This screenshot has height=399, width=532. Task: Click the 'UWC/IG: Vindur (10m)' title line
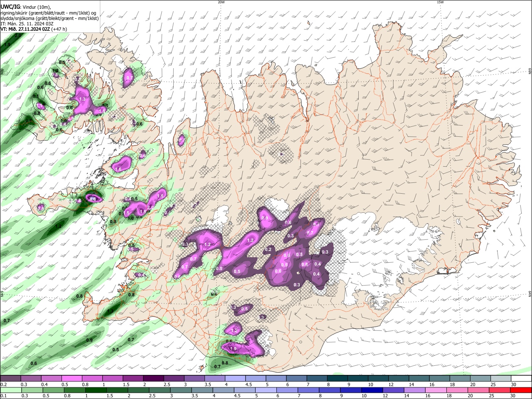25,7
